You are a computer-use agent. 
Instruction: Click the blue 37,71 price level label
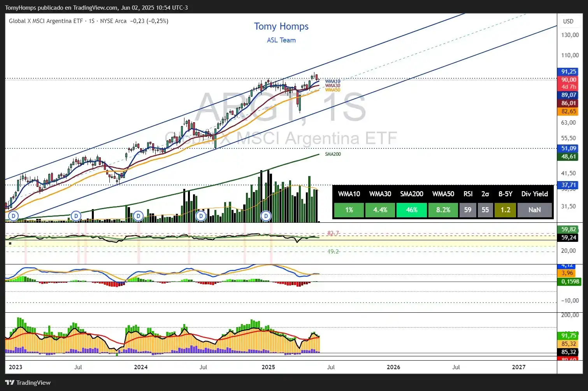point(568,185)
